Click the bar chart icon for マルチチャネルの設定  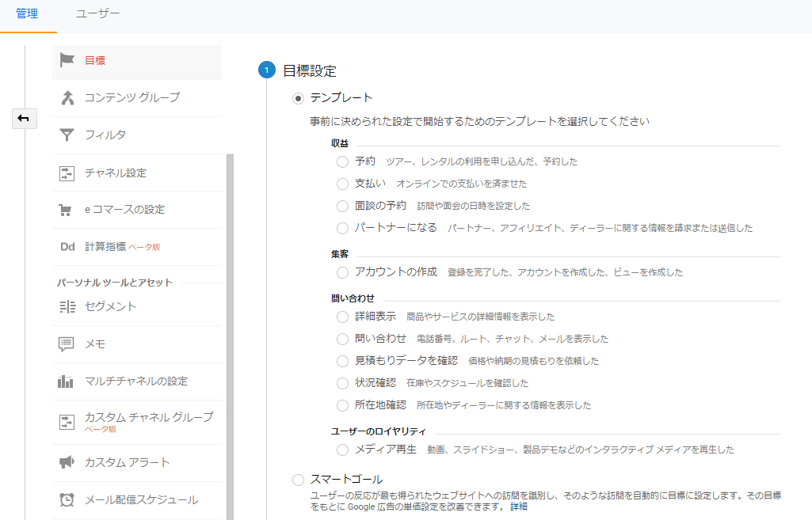tap(65, 381)
